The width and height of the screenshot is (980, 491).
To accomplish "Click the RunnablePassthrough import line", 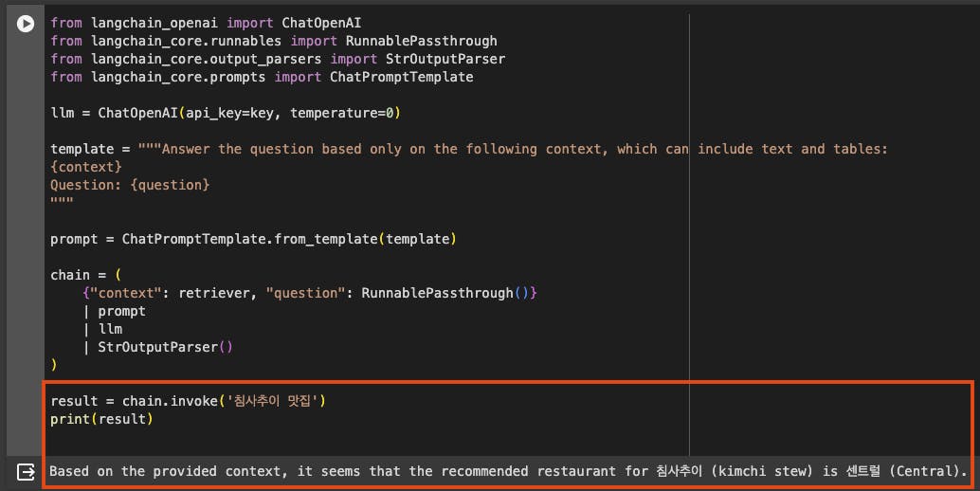I will (x=273, y=41).
